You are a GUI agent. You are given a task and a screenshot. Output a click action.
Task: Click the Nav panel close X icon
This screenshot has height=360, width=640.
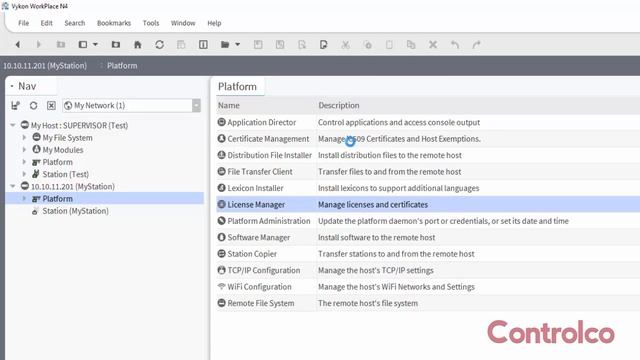click(51, 106)
